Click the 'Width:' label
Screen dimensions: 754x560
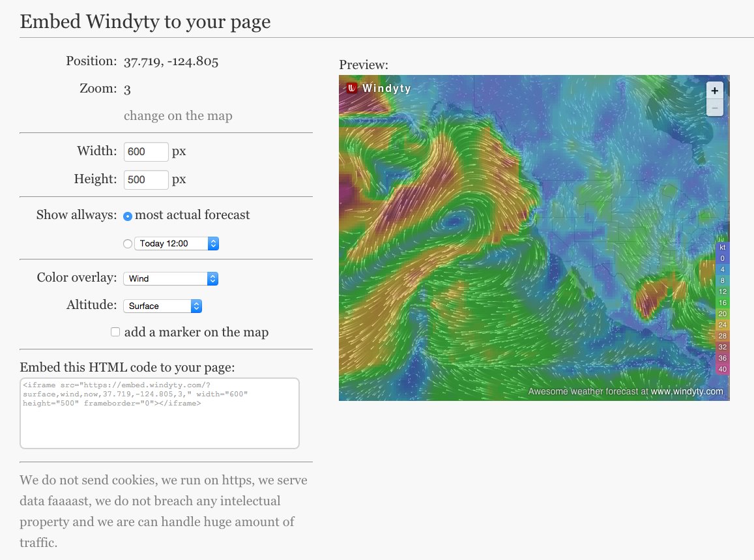click(x=97, y=151)
